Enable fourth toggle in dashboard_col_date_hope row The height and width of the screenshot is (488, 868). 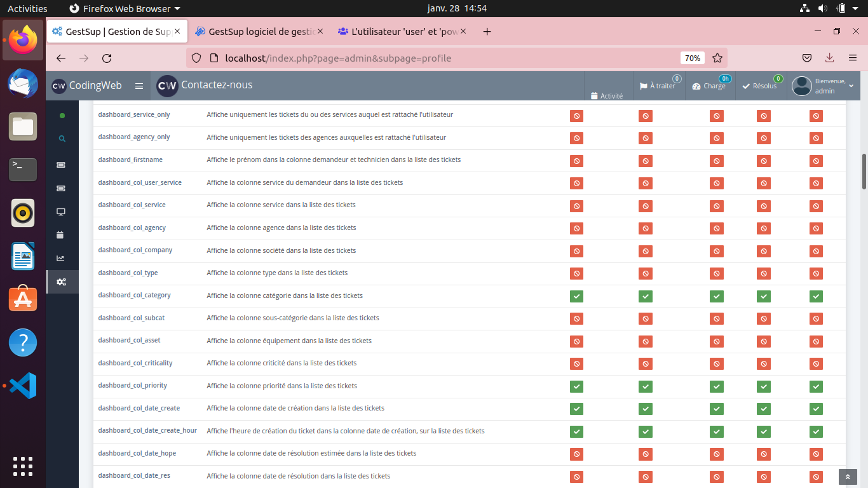[764, 454]
